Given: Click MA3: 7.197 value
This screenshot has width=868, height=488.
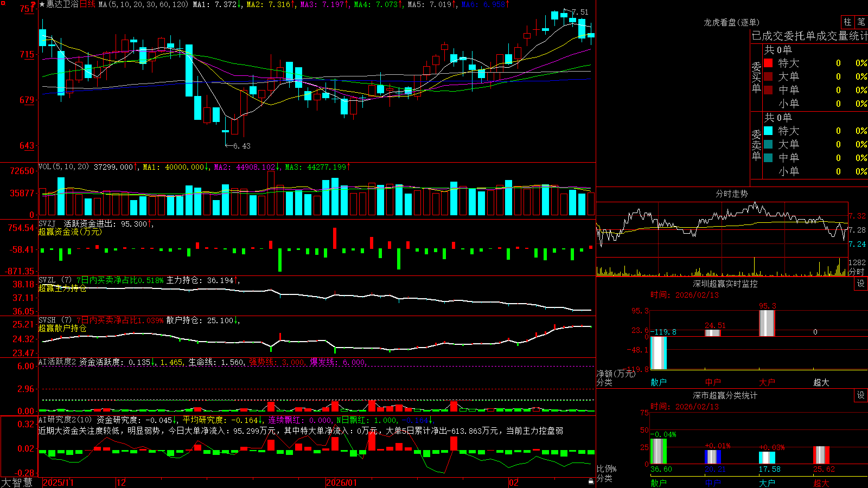Looking at the screenshot, I should 324,4.
